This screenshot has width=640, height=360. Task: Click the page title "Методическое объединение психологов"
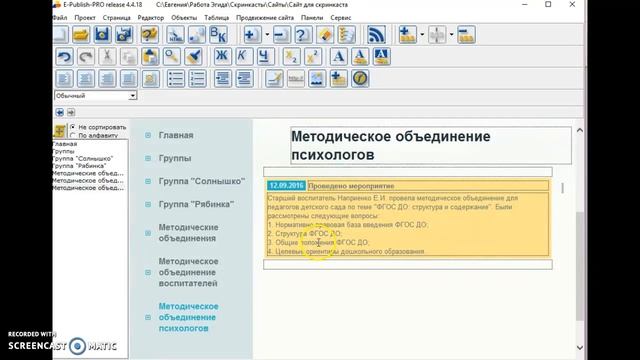(x=391, y=146)
